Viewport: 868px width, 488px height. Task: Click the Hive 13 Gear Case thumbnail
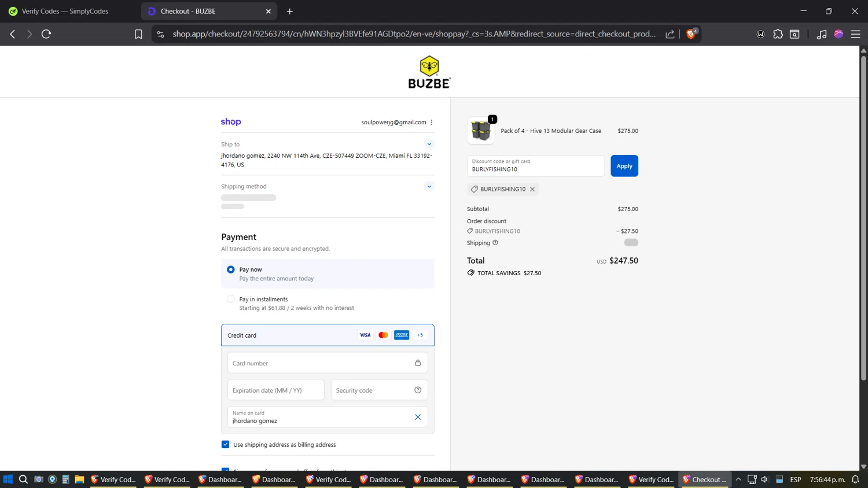click(481, 131)
